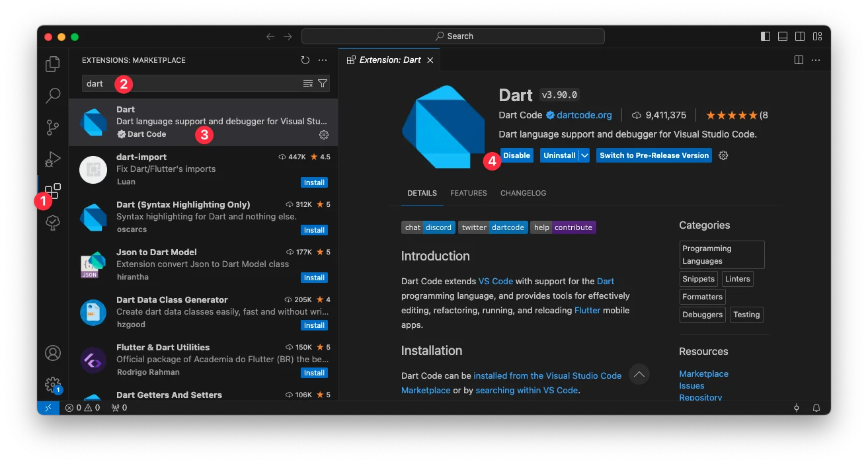Viewport: 868px width, 464px height.
Task: Open editor More Actions menu
Action: [x=816, y=60]
